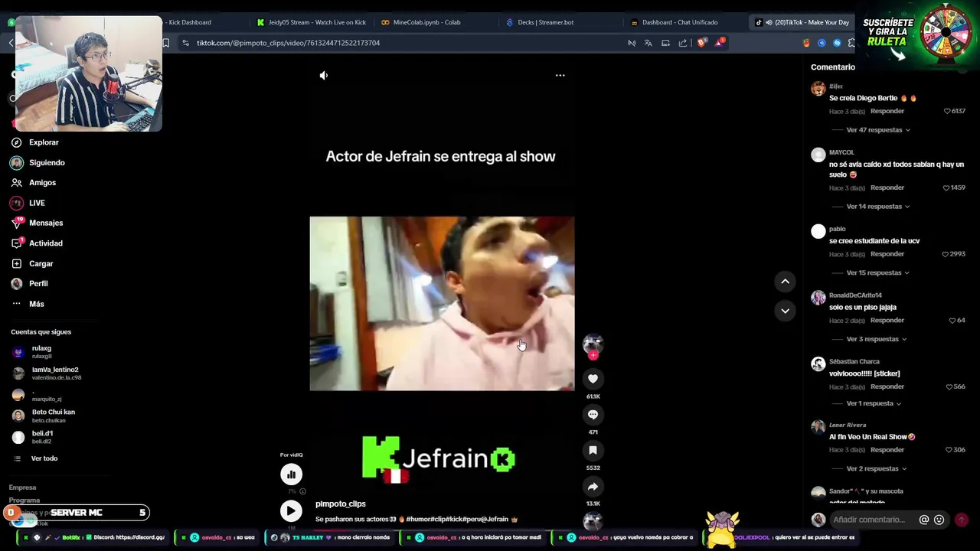The width and height of the screenshot is (980, 551).
Task: Expand Ver 3 respuestas
Action: pos(877,339)
